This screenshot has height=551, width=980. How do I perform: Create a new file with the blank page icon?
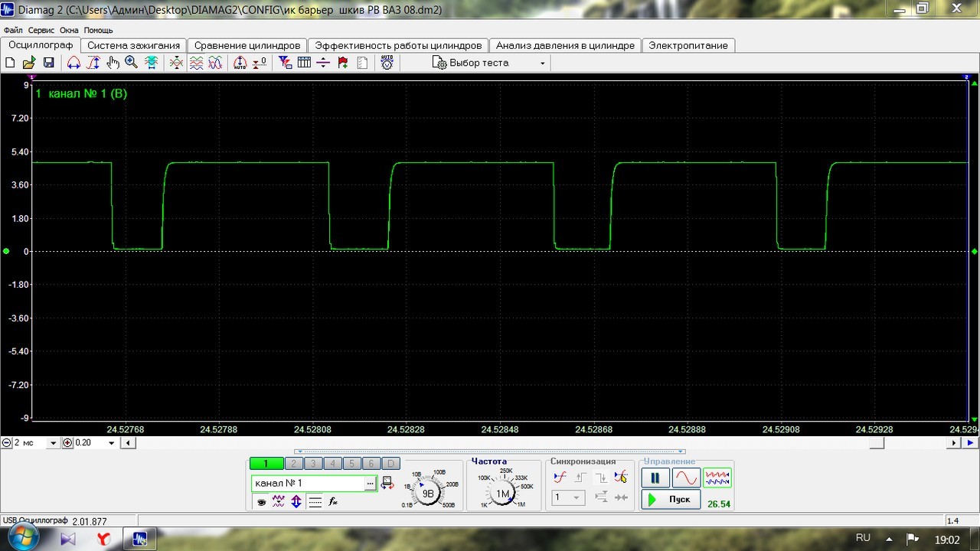tap(10, 63)
